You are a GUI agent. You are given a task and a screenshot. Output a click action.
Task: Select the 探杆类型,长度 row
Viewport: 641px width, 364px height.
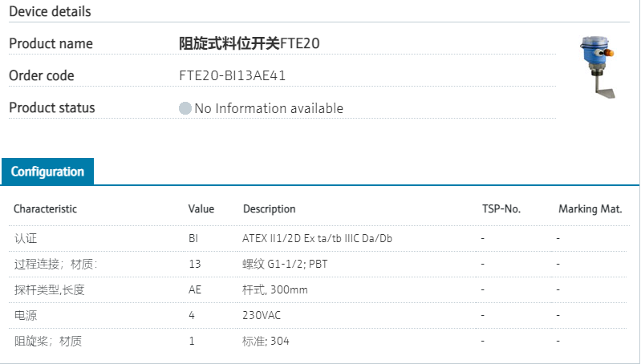coord(50,289)
